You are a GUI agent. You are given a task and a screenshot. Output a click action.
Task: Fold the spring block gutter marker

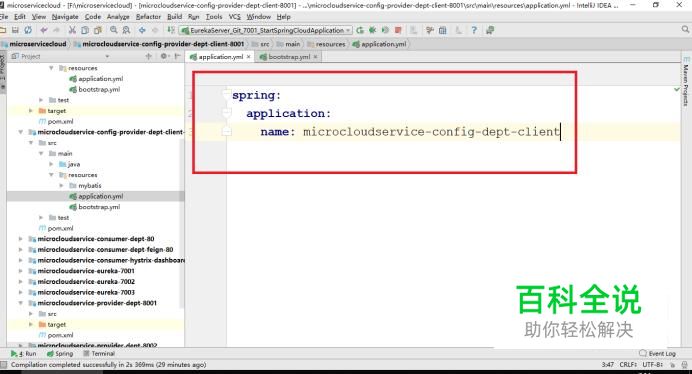tap(226, 94)
